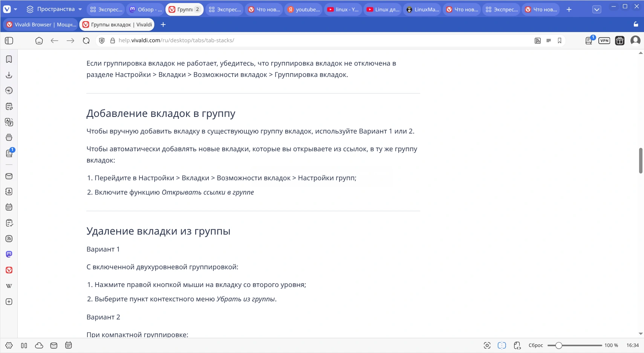This screenshot has height=353, width=644.
Task: Expand the profile avatar menu
Action: (x=635, y=40)
